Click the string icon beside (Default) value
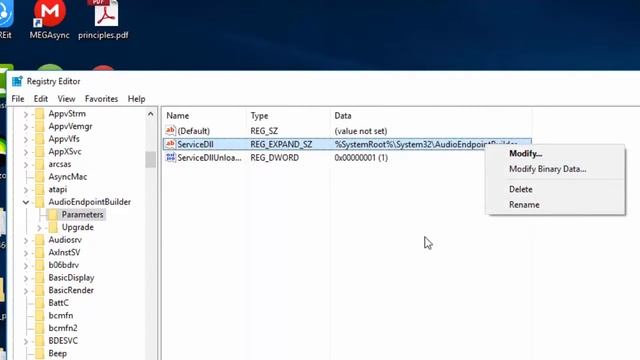The image size is (640, 360). 171,131
